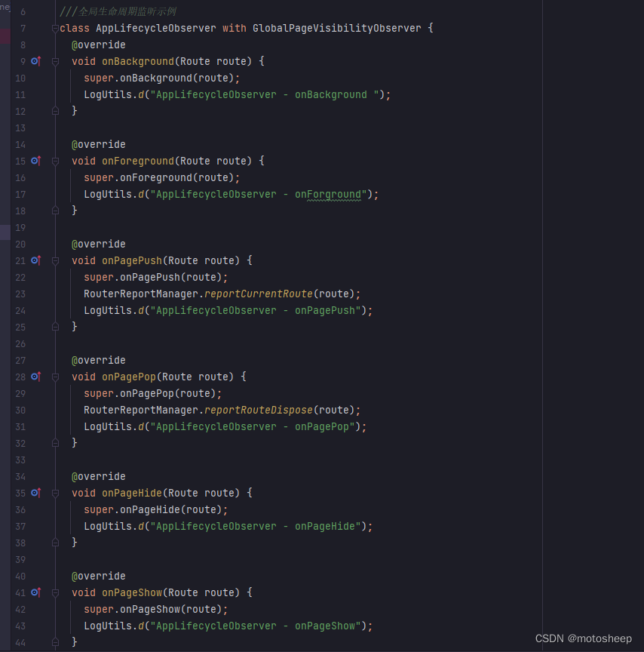644x652 pixels.
Task: Click @override annotation on line 34
Action: pyautogui.click(x=99, y=476)
